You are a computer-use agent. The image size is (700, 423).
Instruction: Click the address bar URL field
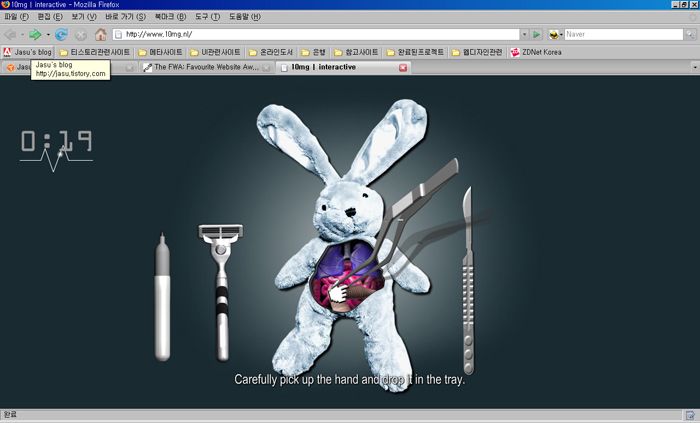coord(317,34)
